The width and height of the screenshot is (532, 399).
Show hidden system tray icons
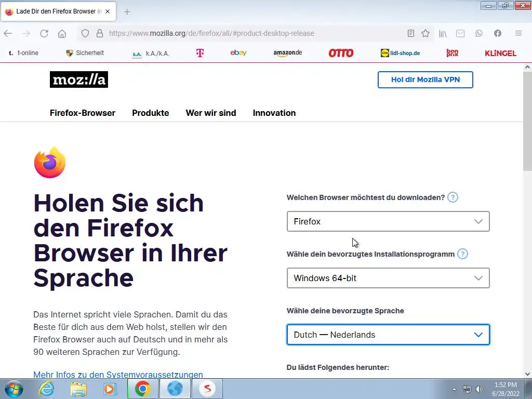point(454,389)
